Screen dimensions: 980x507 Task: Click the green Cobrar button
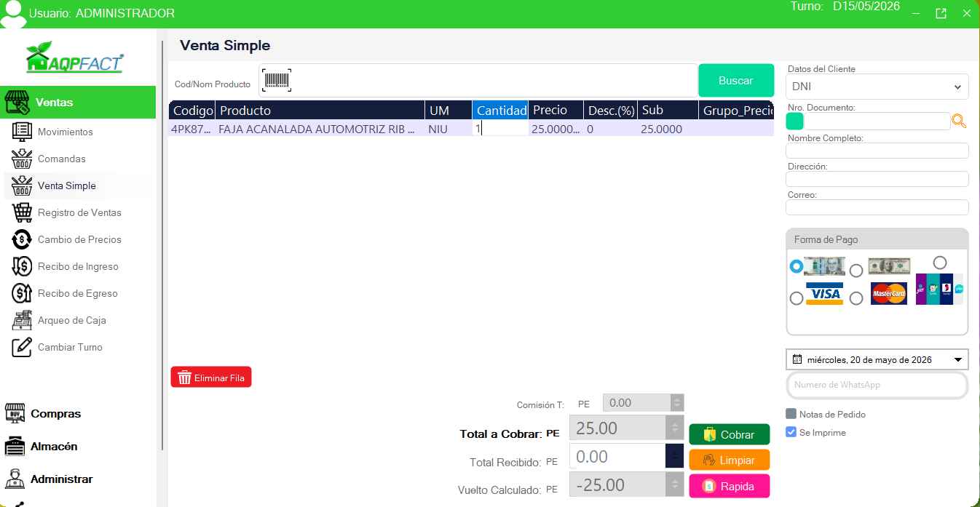pos(730,434)
